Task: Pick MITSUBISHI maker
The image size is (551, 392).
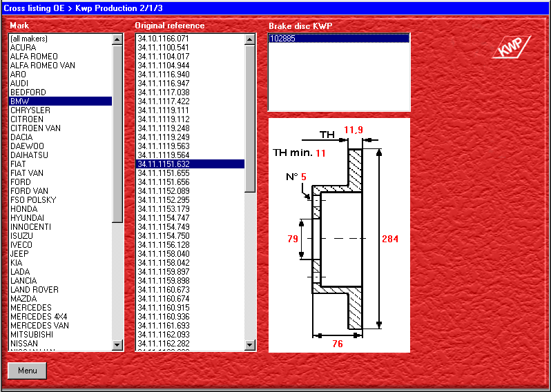Action: [60, 335]
